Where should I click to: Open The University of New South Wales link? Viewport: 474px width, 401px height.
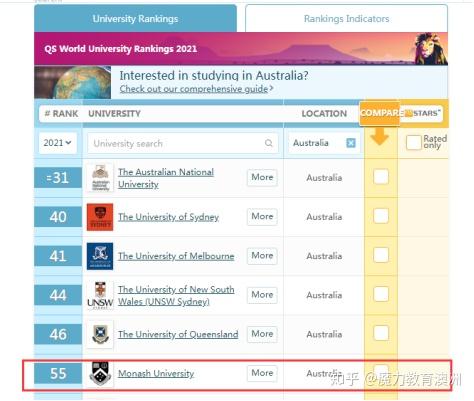(x=176, y=295)
